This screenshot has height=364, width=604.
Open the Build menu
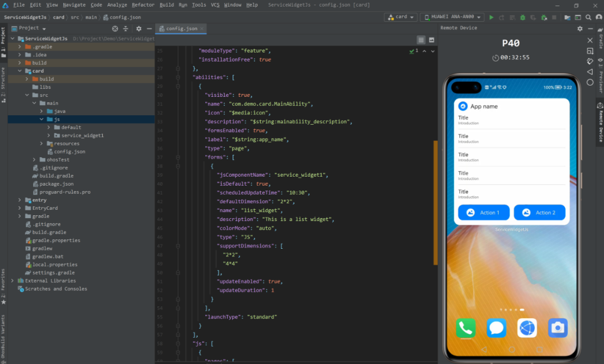tap(167, 4)
